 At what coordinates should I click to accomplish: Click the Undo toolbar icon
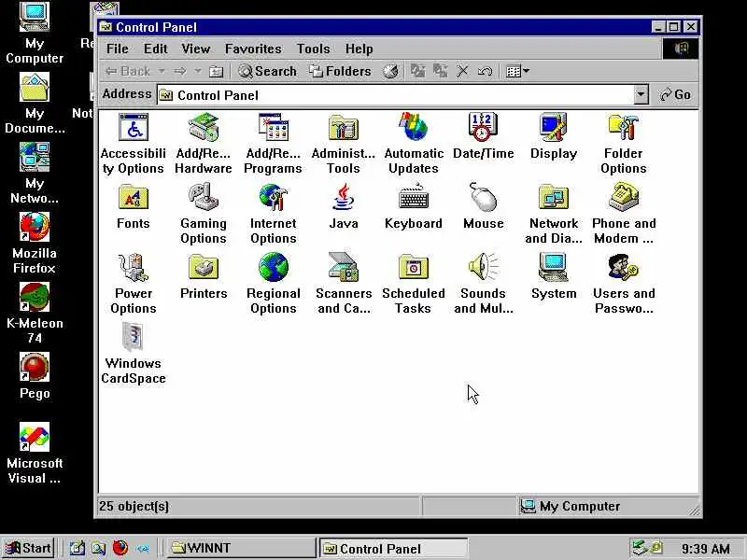click(x=485, y=72)
